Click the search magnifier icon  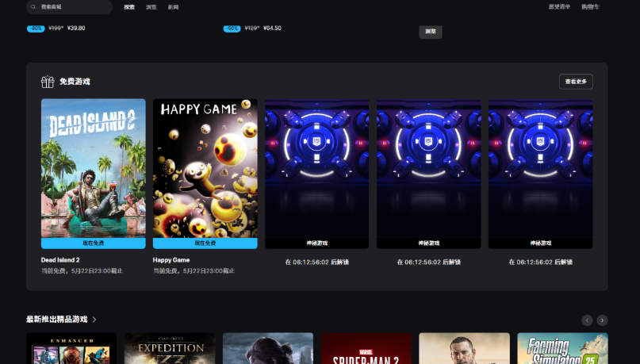[x=33, y=7]
